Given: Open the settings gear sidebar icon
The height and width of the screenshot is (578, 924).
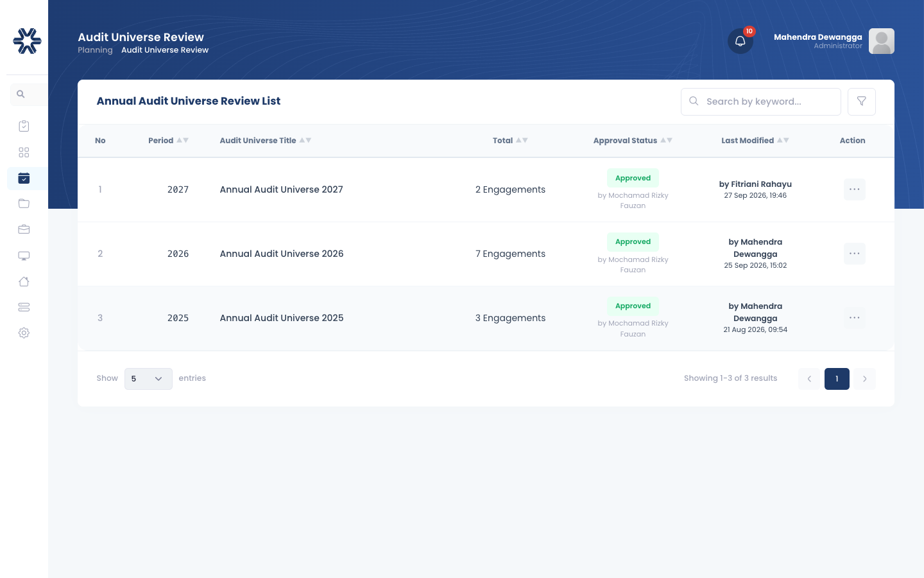Looking at the screenshot, I should pos(24,333).
